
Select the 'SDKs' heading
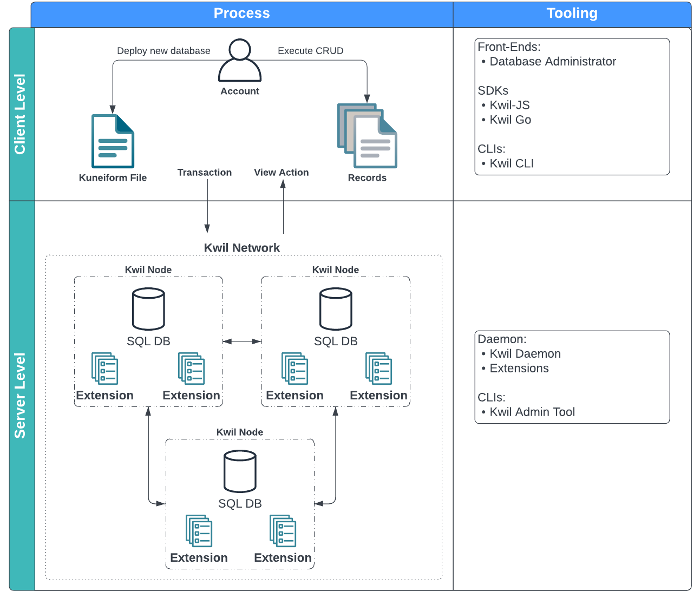[x=493, y=91]
